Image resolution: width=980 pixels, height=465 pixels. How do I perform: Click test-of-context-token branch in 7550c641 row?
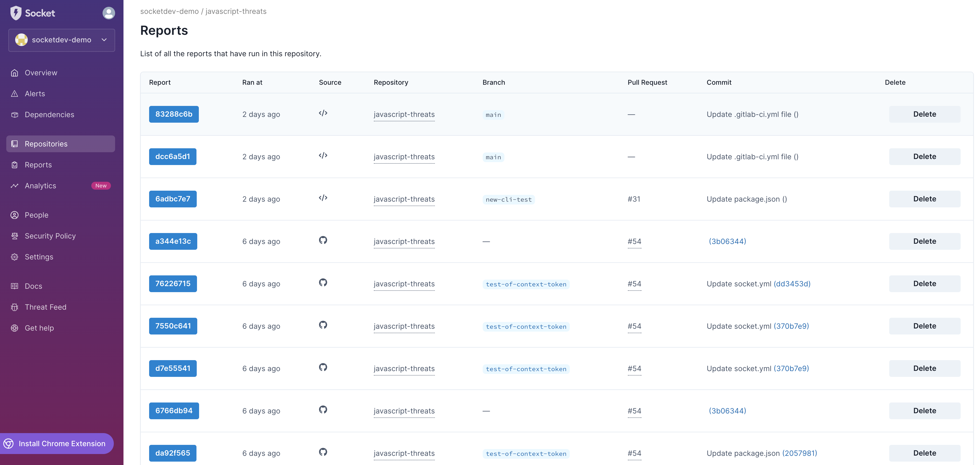[x=526, y=327]
